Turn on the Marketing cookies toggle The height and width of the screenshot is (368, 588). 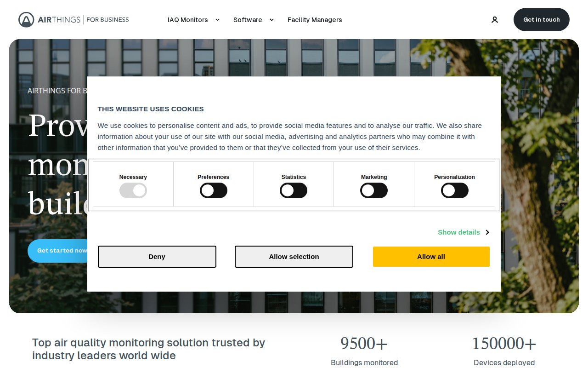(374, 190)
